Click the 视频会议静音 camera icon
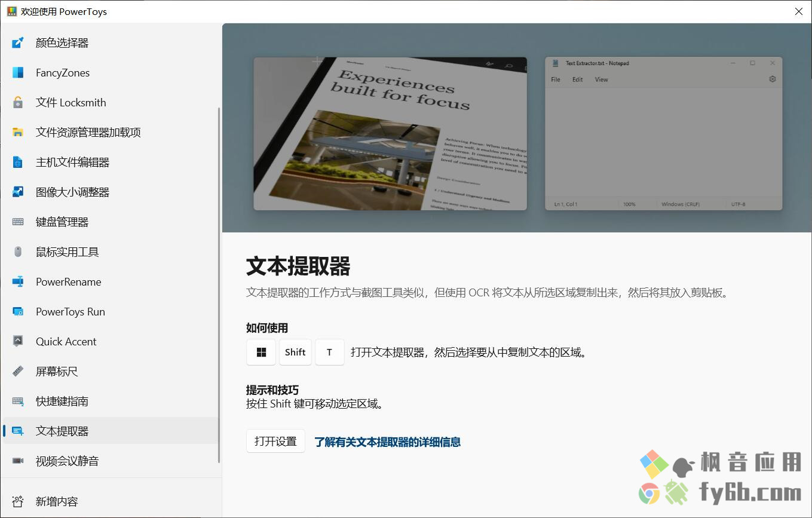 tap(18, 461)
